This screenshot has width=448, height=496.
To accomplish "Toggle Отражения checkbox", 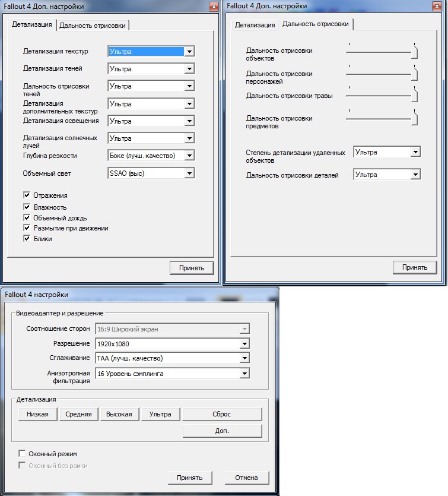I will (x=27, y=195).
